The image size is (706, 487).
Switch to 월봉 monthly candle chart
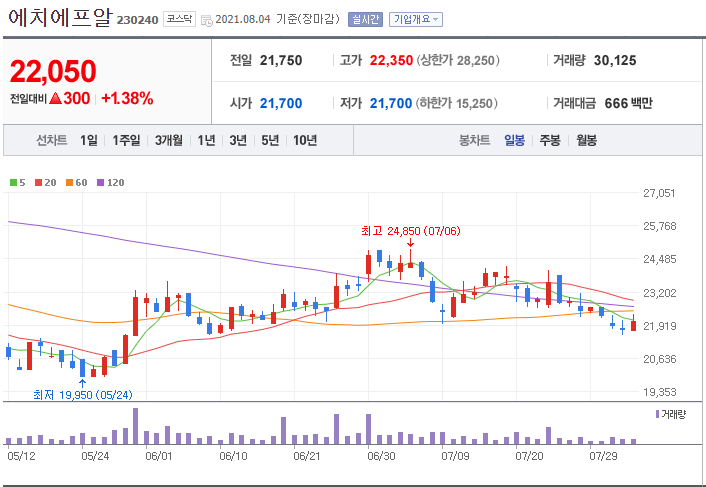[586, 140]
